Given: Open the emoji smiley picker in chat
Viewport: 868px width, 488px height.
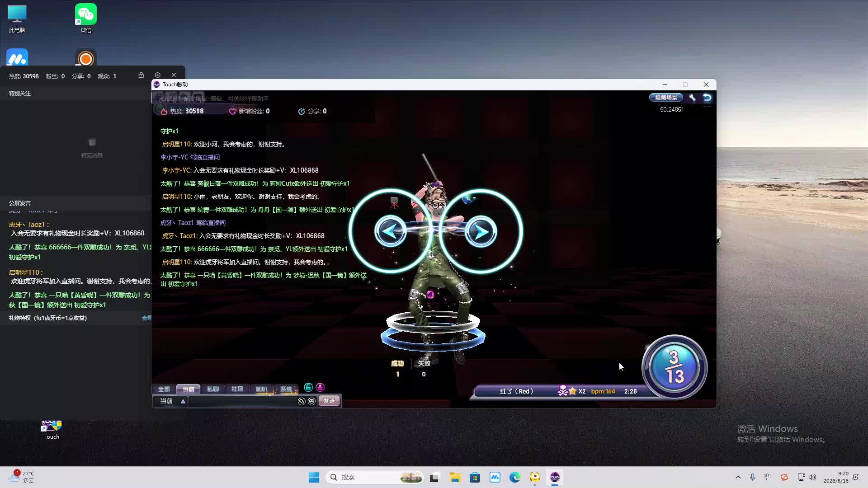Looking at the screenshot, I should (x=311, y=401).
